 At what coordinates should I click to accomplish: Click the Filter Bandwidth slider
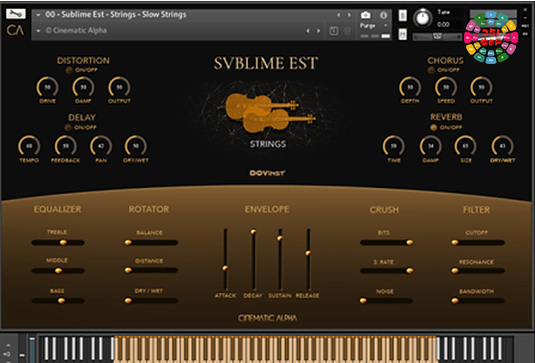(478, 301)
